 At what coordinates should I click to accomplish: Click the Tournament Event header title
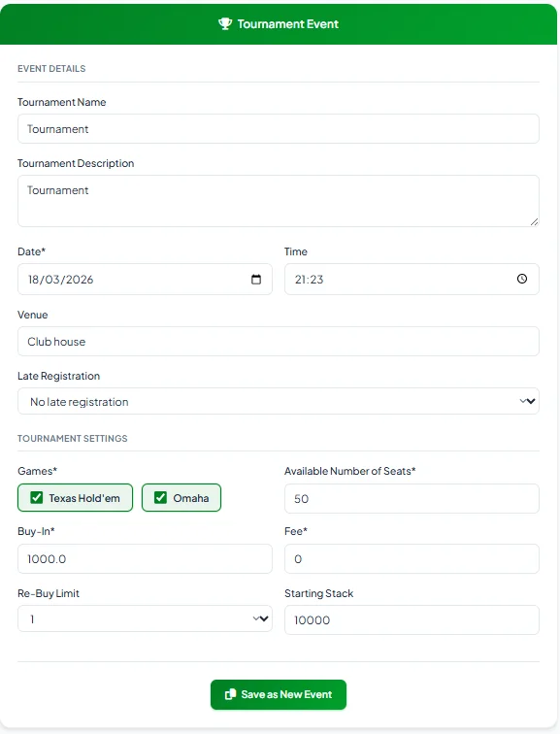[x=287, y=24]
